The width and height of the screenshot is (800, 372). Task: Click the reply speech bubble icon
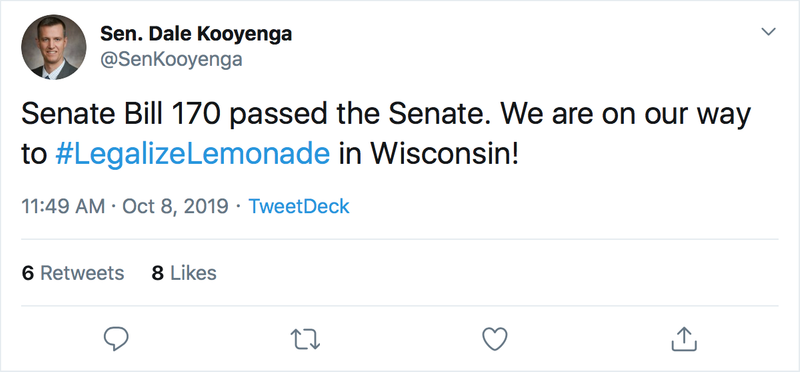(116, 339)
